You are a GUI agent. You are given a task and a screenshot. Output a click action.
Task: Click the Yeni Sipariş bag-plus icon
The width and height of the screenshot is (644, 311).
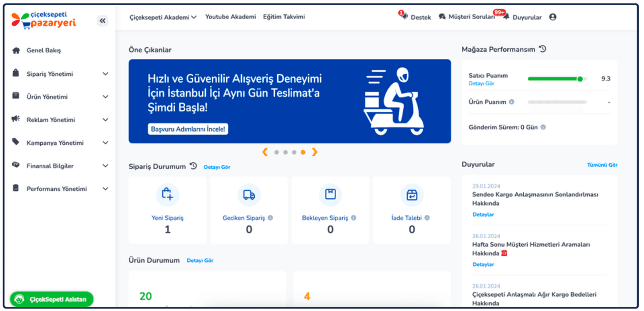168,195
